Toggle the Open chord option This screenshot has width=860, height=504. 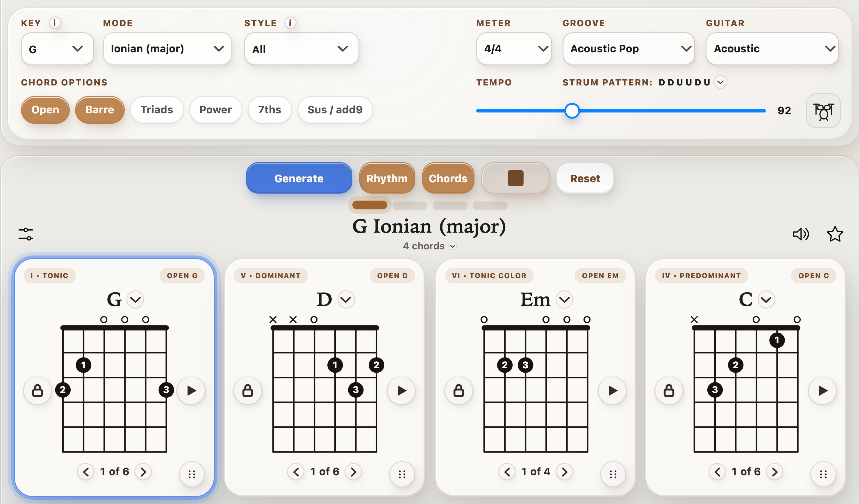45,110
